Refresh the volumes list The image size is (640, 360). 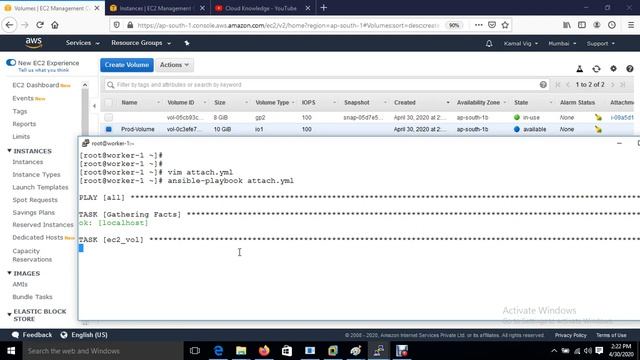(x=596, y=69)
